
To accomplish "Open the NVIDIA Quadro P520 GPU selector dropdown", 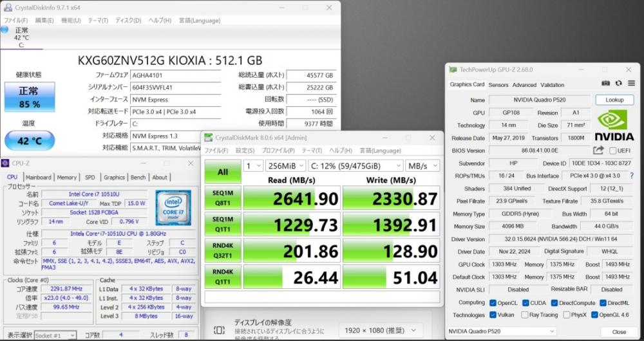I will (502, 331).
